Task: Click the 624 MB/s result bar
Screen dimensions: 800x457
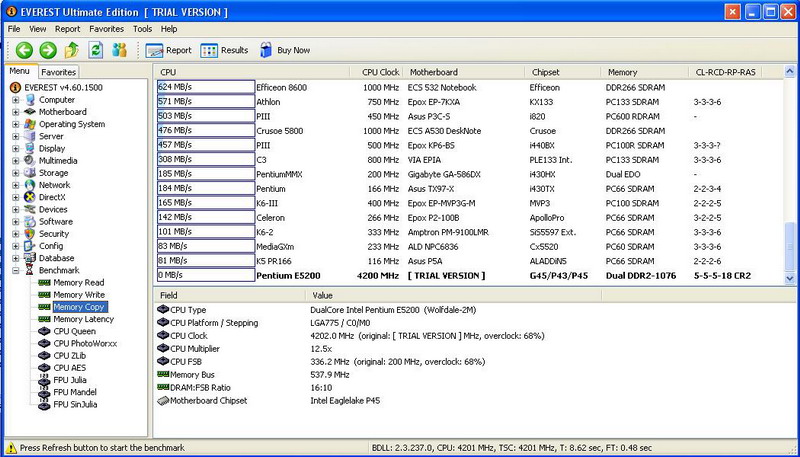Action: [206, 87]
